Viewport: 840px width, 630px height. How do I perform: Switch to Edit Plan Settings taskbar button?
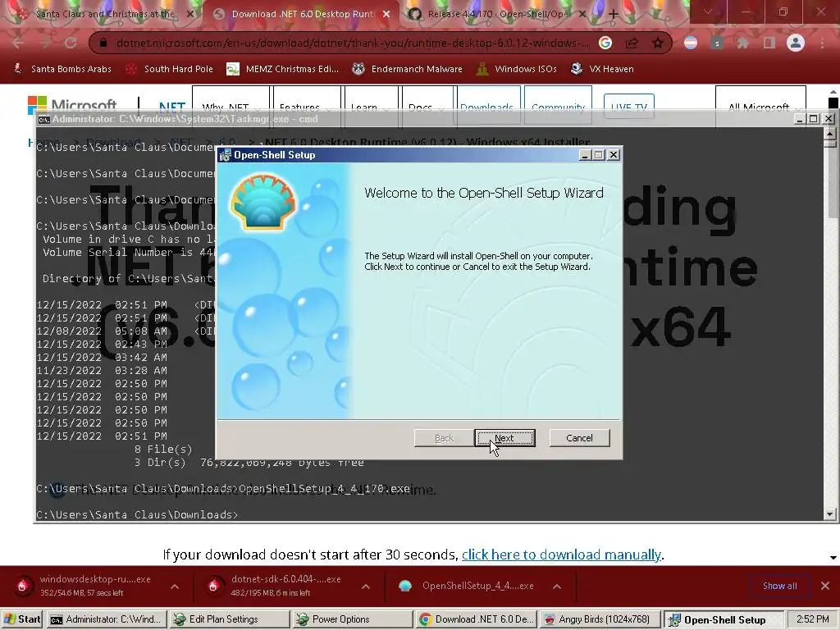[230, 619]
